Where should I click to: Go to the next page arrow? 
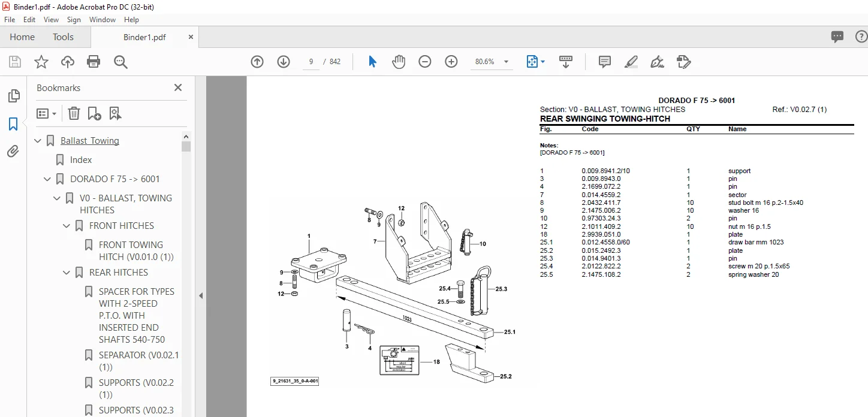point(284,62)
